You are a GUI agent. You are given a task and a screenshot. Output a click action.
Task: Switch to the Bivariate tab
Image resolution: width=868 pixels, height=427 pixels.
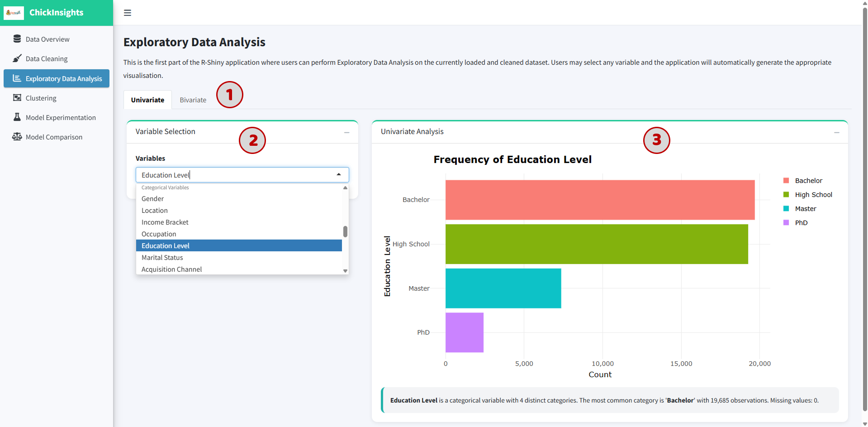[193, 100]
